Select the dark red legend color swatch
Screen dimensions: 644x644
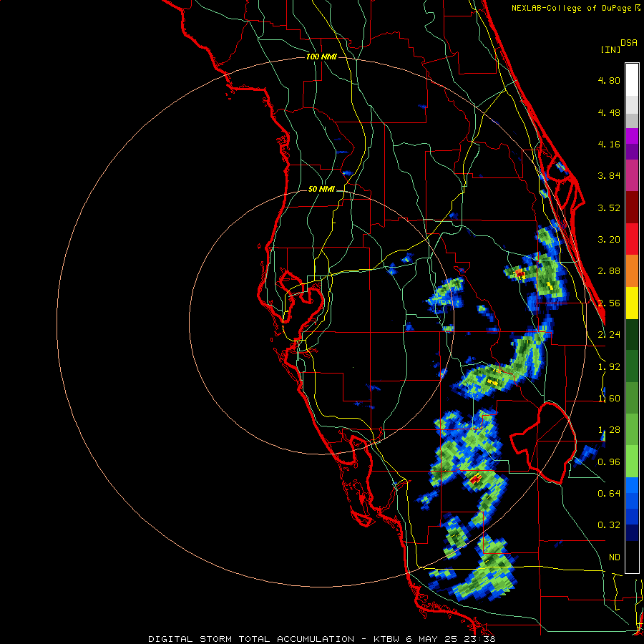point(632,207)
